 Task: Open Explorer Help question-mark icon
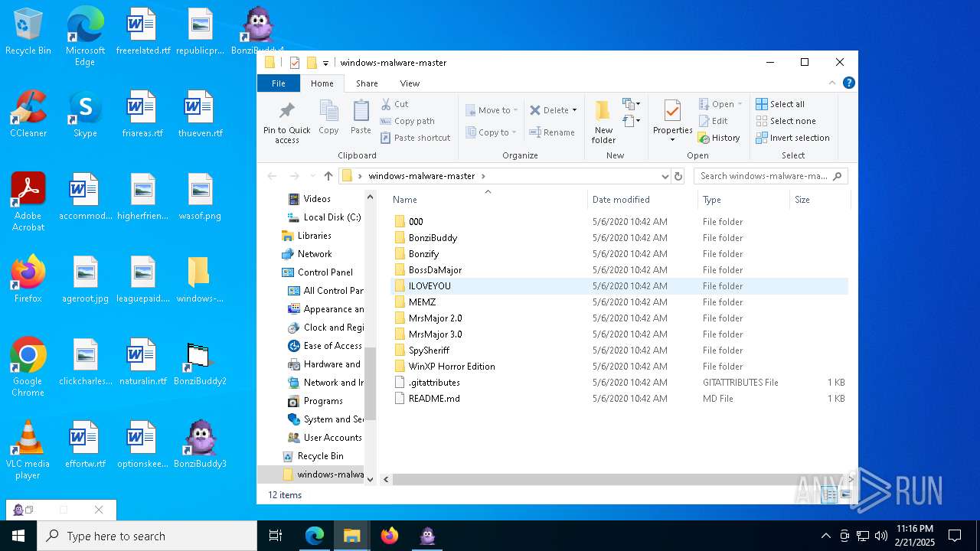pyautogui.click(x=848, y=83)
